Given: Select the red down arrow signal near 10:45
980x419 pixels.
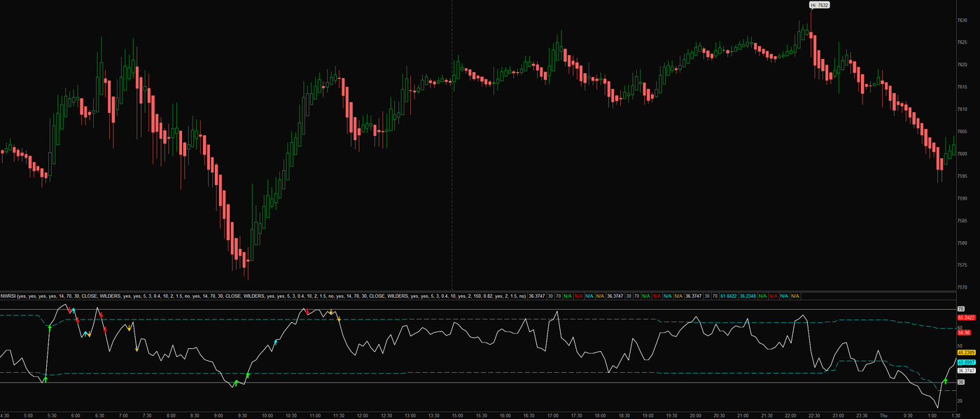Looking at the screenshot, I should tap(307, 312).
